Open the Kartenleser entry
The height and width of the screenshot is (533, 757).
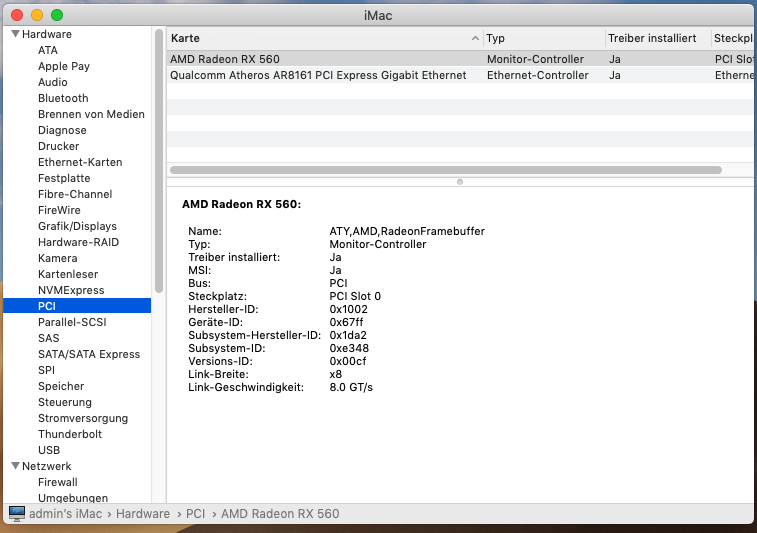coord(68,274)
